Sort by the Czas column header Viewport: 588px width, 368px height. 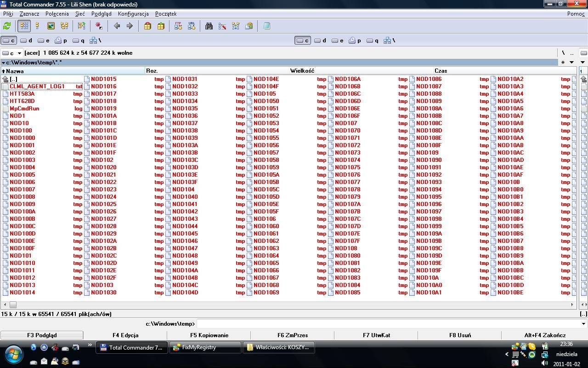[505, 71]
